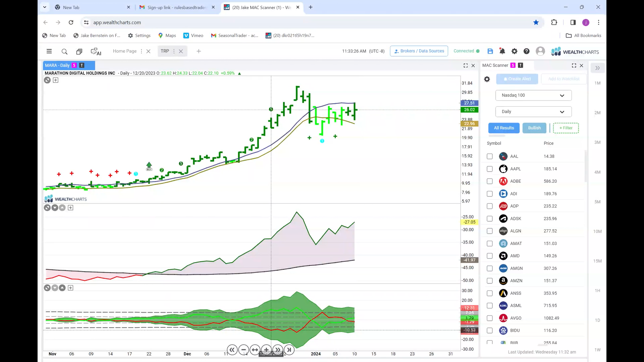The width and height of the screenshot is (644, 362).
Task: Tick the ADI checkbox
Action: (x=490, y=194)
